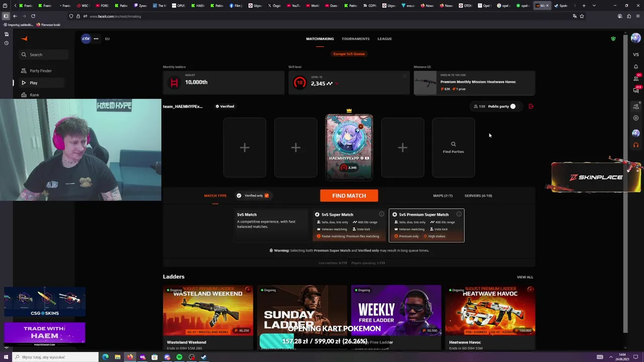Open the profile avatar at top right
The height and width of the screenshot is (362, 644).
pos(636,38)
